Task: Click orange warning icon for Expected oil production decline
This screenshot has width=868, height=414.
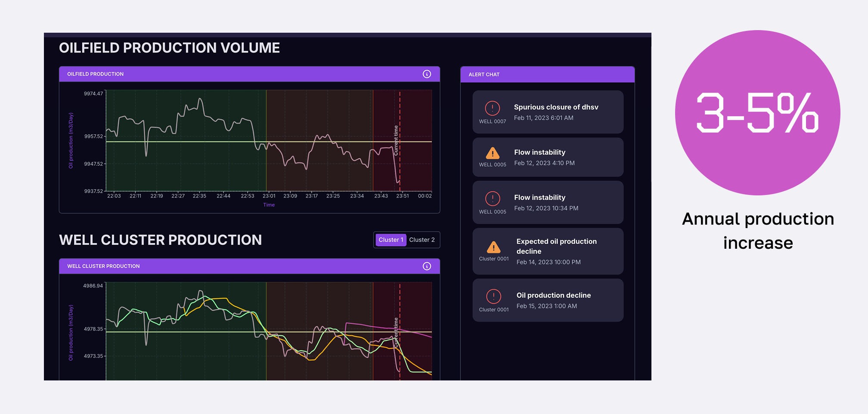Action: point(493,247)
